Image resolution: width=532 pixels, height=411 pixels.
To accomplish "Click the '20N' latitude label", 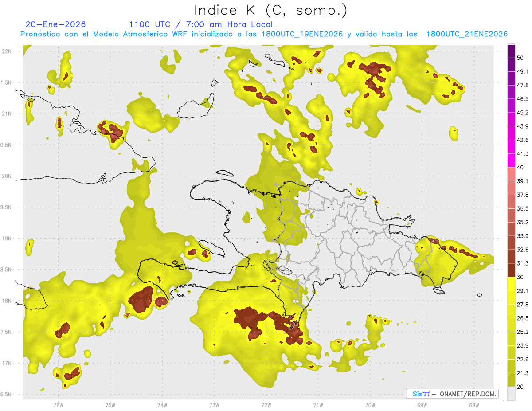I will pos(7,176).
